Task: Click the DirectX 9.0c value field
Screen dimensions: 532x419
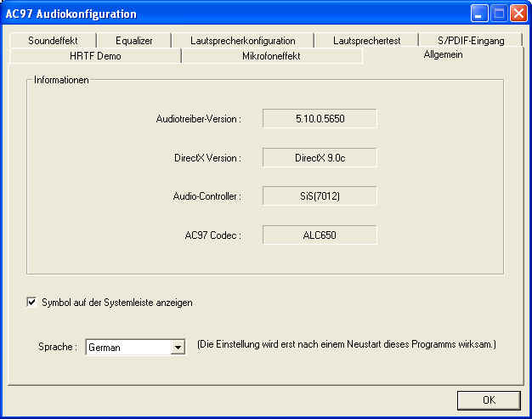Action: [x=320, y=158]
